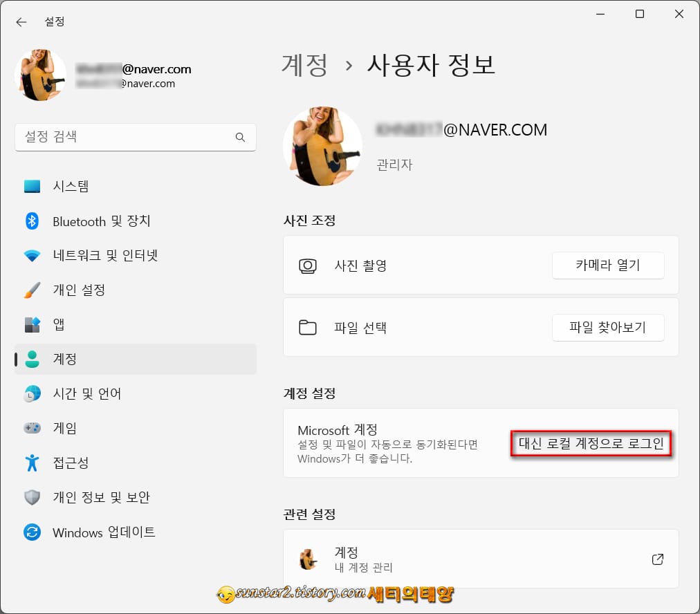
Task: Click the @naver.com account name in sidebar
Action: (x=134, y=69)
